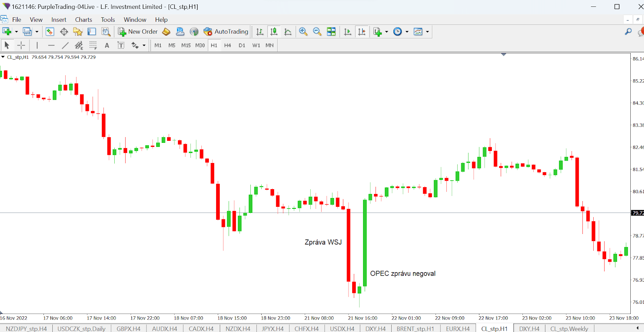Pick the draw trendline tool

65,45
